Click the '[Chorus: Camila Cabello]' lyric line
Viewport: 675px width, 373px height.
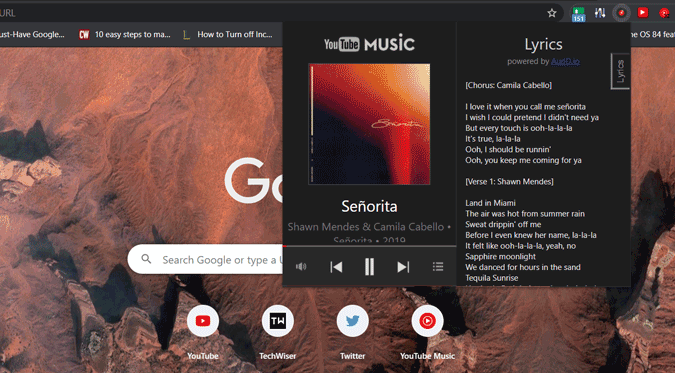click(508, 85)
